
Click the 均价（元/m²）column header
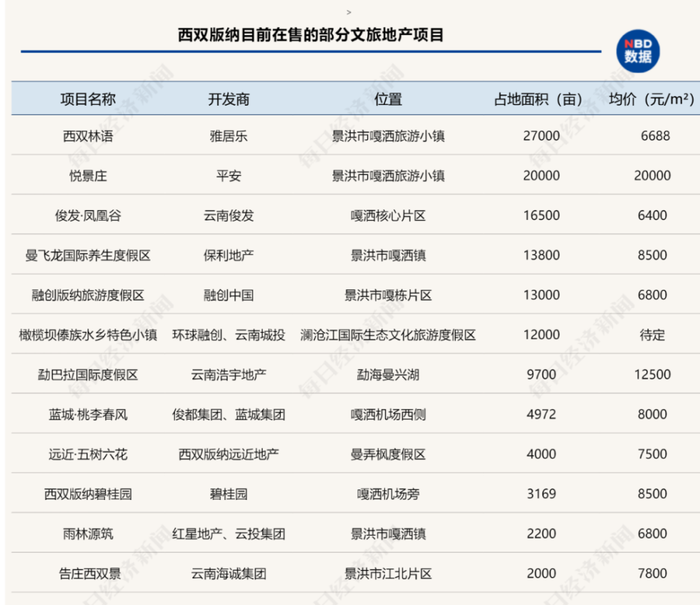tap(652, 99)
